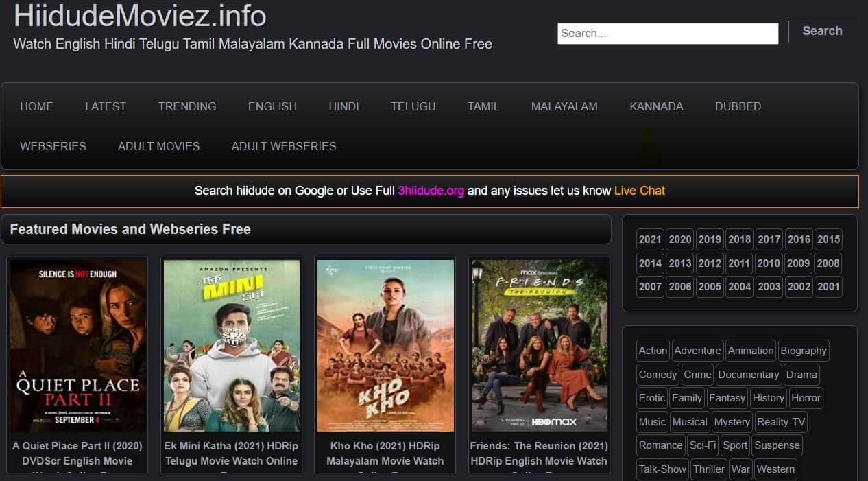This screenshot has width=868, height=481.
Task: Select the Family genre tag
Action: [687, 398]
